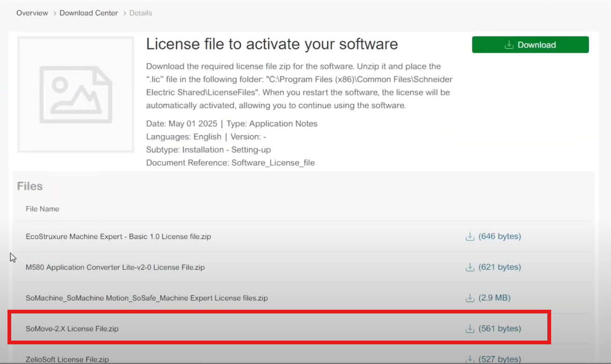Image resolution: width=611 pixels, height=364 pixels.
Task: Click the (527 bytes) size link
Action: [x=500, y=359]
